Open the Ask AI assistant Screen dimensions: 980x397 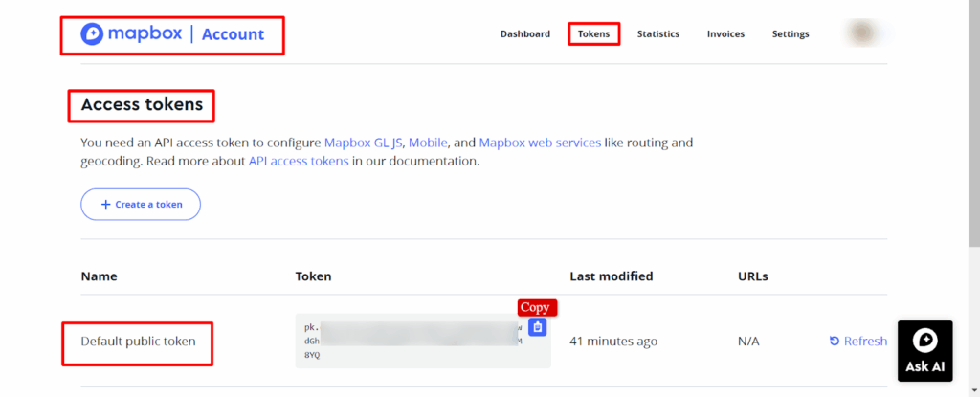click(925, 350)
